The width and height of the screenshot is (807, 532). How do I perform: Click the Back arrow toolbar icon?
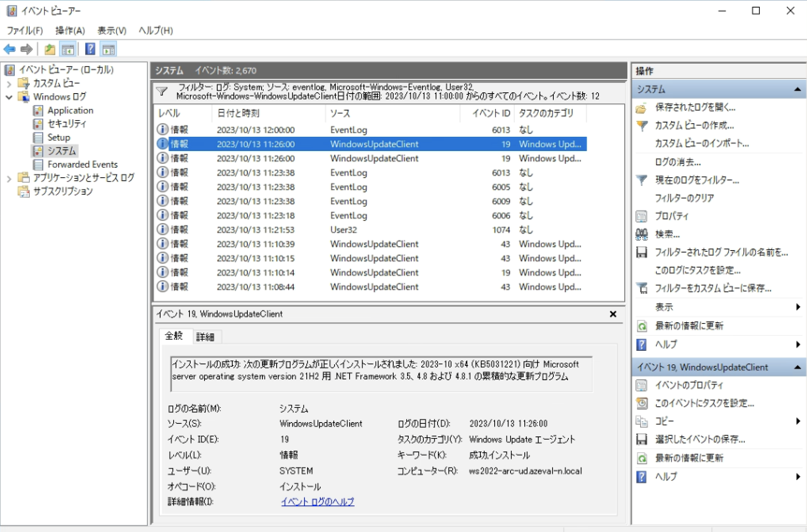[x=9, y=50]
